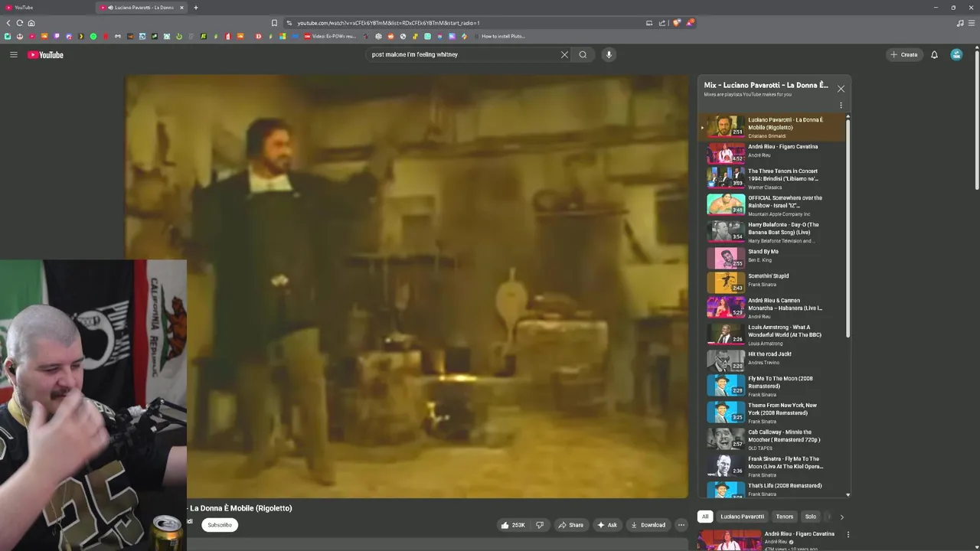Select the All filter chip
Image resolution: width=980 pixels, height=551 pixels.
705,517
